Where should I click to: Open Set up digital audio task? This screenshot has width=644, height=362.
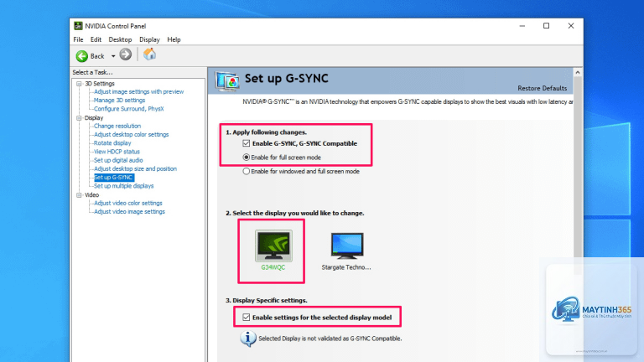tap(118, 161)
